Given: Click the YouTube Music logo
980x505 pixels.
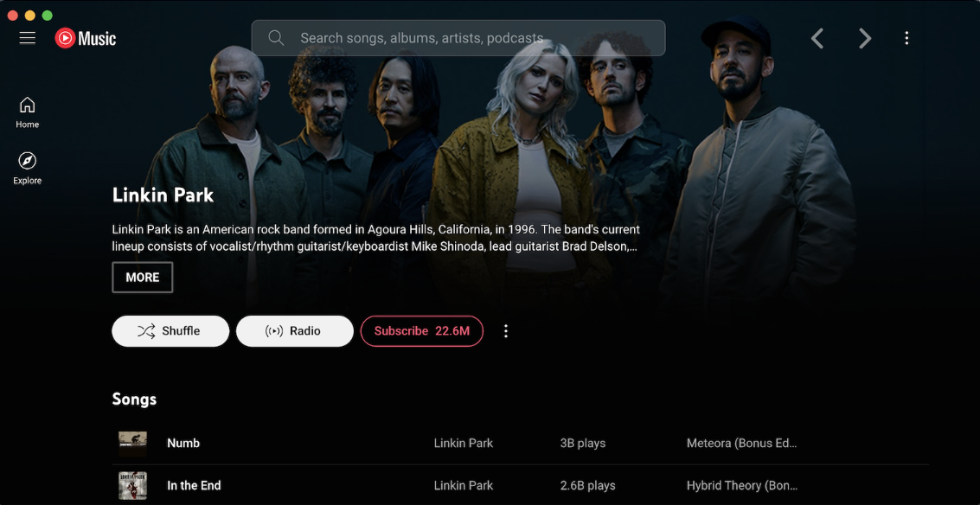Looking at the screenshot, I should click(x=86, y=38).
